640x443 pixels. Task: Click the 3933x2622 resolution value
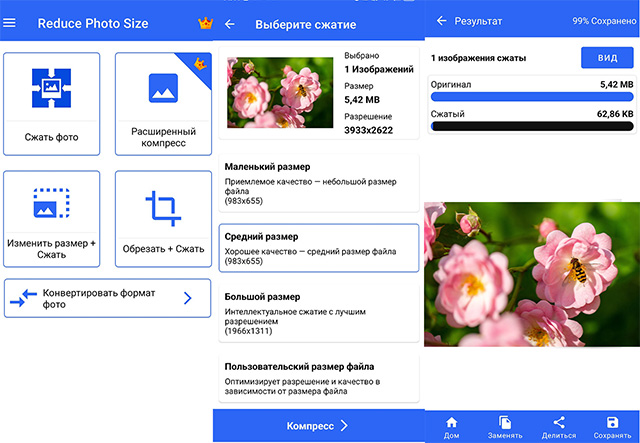coord(369,130)
